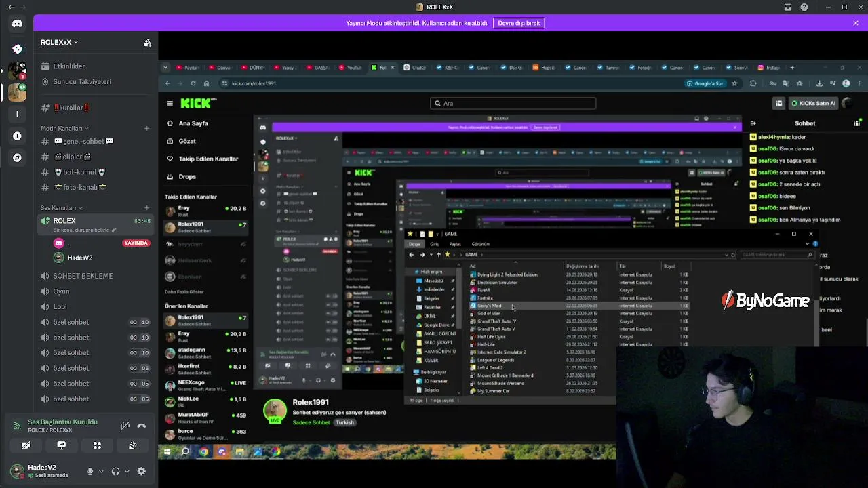Click the KICKs Satın Al button
The width and height of the screenshot is (868, 488).
tap(814, 103)
